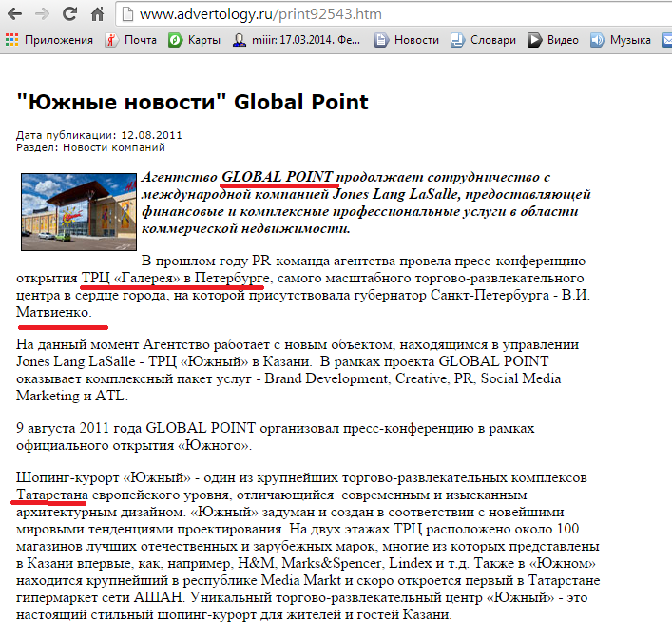
Task: Open the Словари bookmark
Action: point(484,40)
